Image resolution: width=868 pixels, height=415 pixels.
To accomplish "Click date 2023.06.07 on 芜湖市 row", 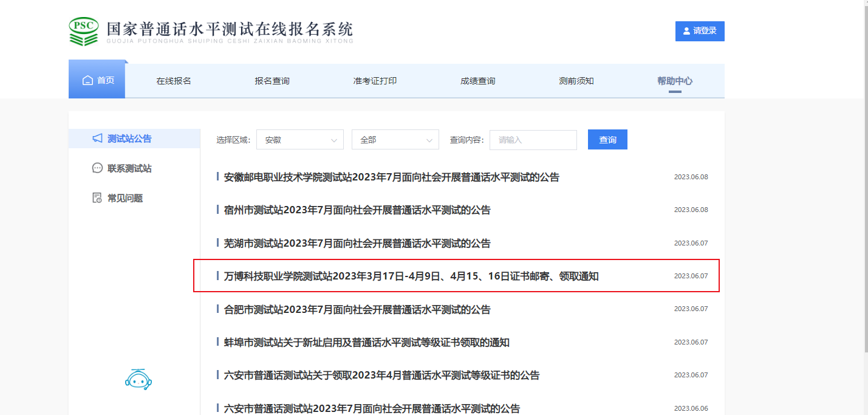I will [691, 244].
